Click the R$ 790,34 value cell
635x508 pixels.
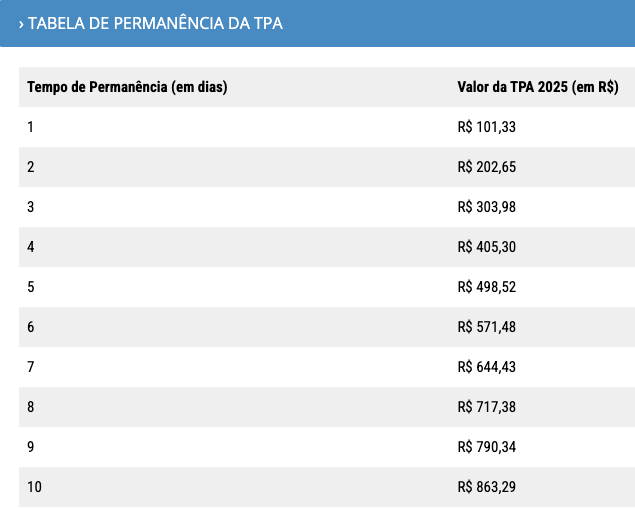486,447
